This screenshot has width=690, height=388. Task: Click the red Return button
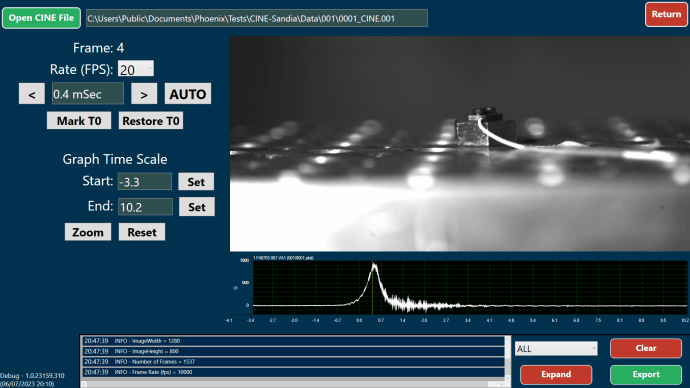click(x=666, y=15)
